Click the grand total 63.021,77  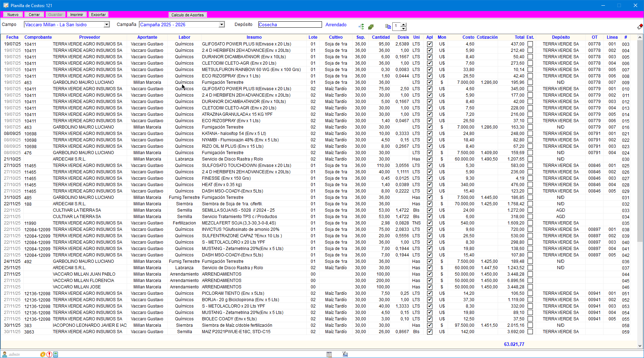coord(514,344)
